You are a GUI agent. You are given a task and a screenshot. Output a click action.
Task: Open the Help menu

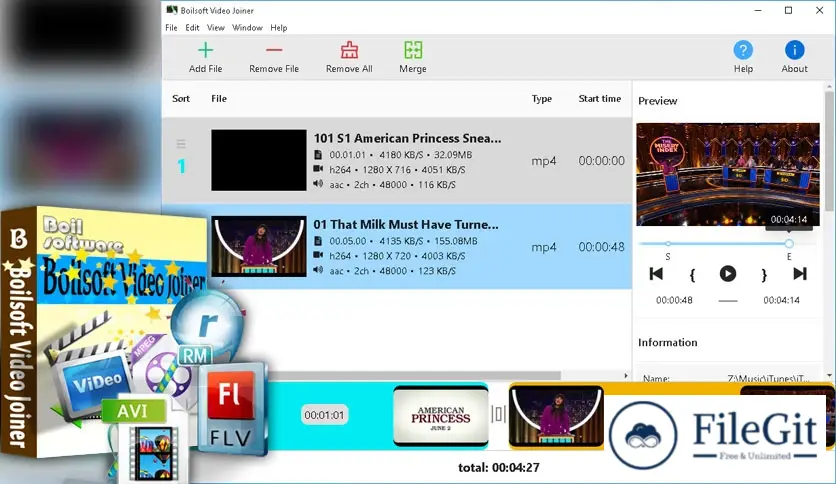click(x=278, y=28)
